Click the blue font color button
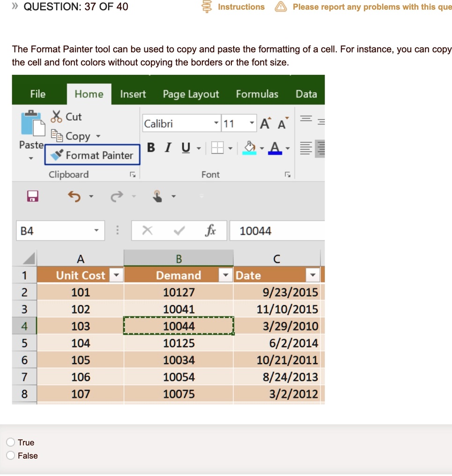452x476 pixels. [x=275, y=148]
